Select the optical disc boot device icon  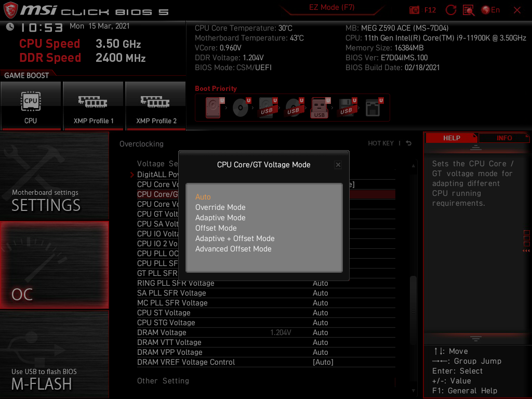(241, 108)
